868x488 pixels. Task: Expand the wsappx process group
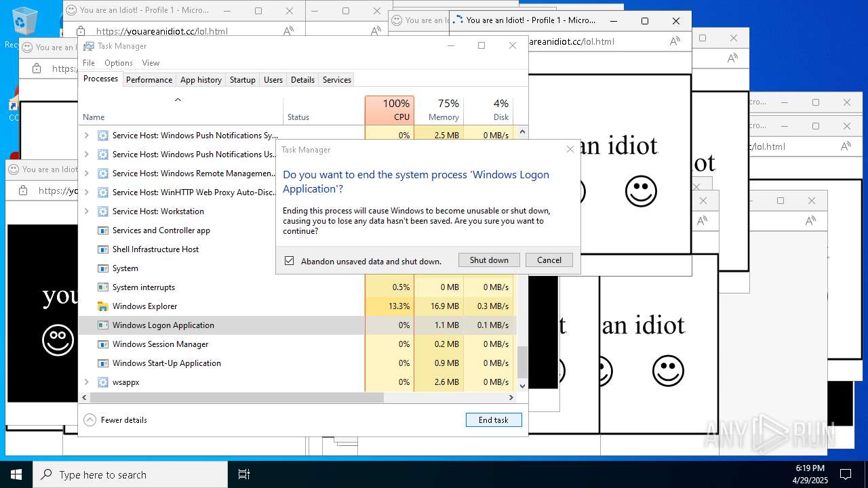pos(86,382)
